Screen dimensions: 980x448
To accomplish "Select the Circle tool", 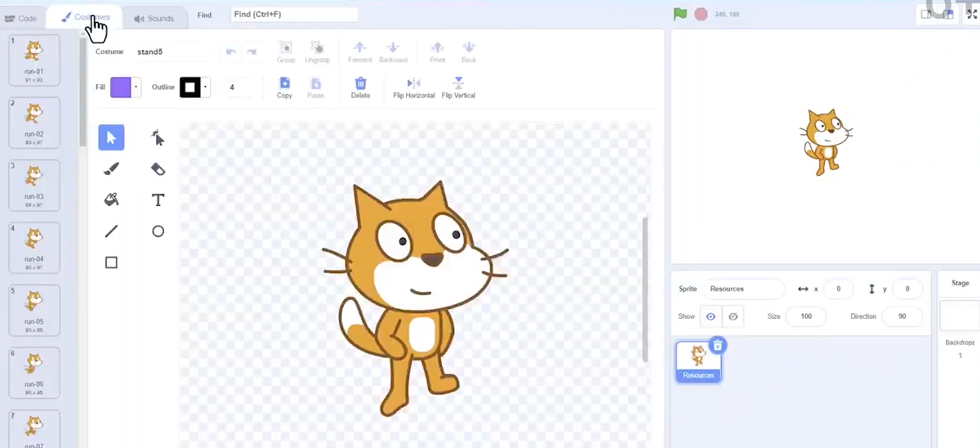I will pyautogui.click(x=158, y=231).
